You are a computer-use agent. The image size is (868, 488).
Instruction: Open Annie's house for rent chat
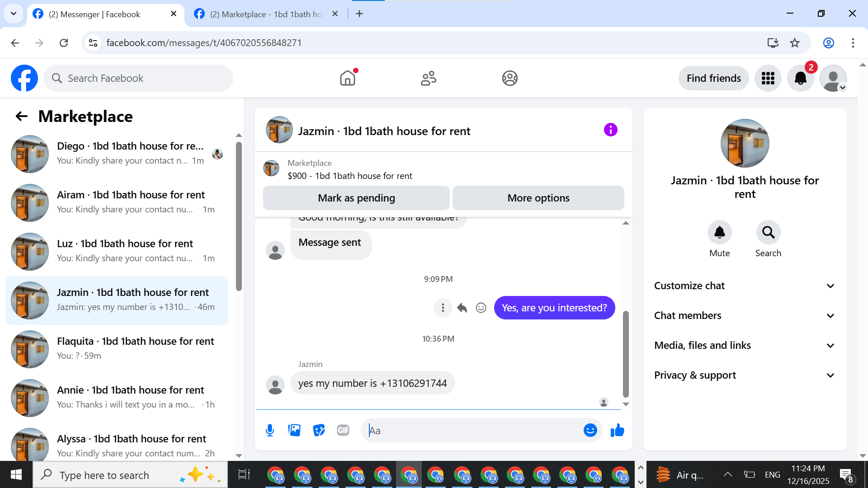point(117,398)
